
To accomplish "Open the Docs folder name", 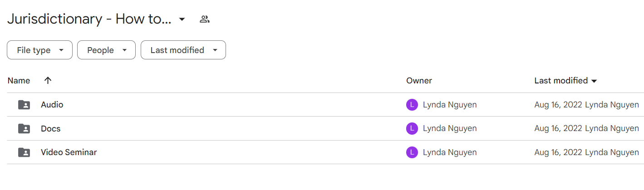I will (x=51, y=129).
